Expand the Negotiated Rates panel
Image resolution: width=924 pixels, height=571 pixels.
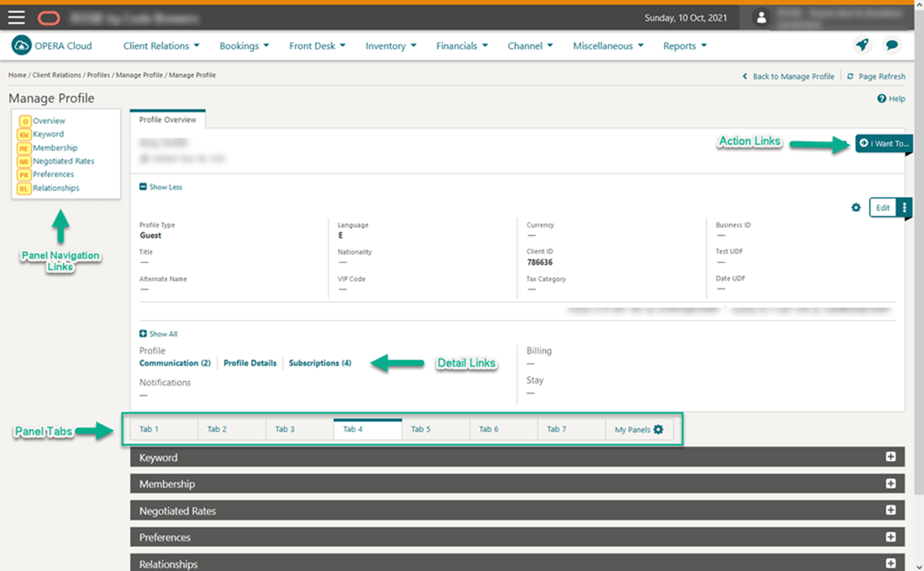(890, 511)
